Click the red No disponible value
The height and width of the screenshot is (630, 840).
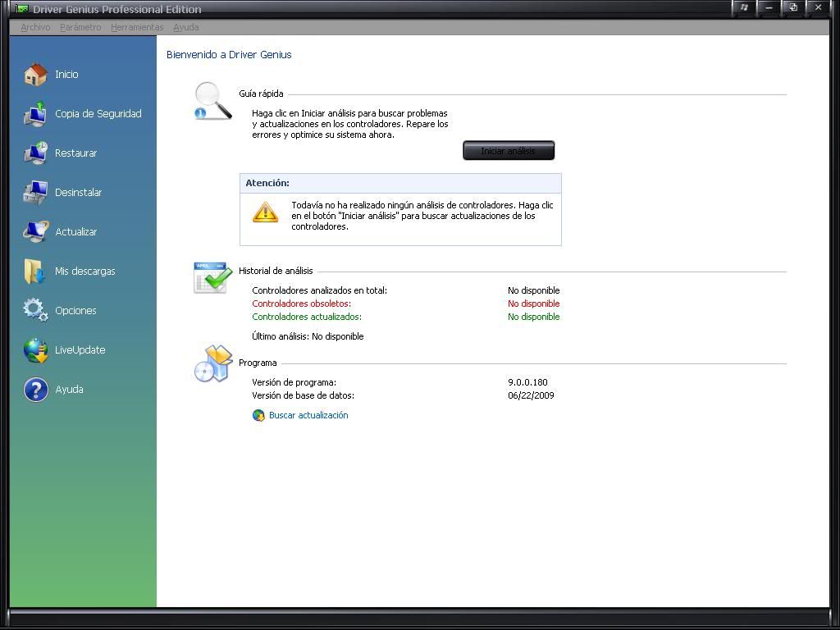(x=533, y=304)
